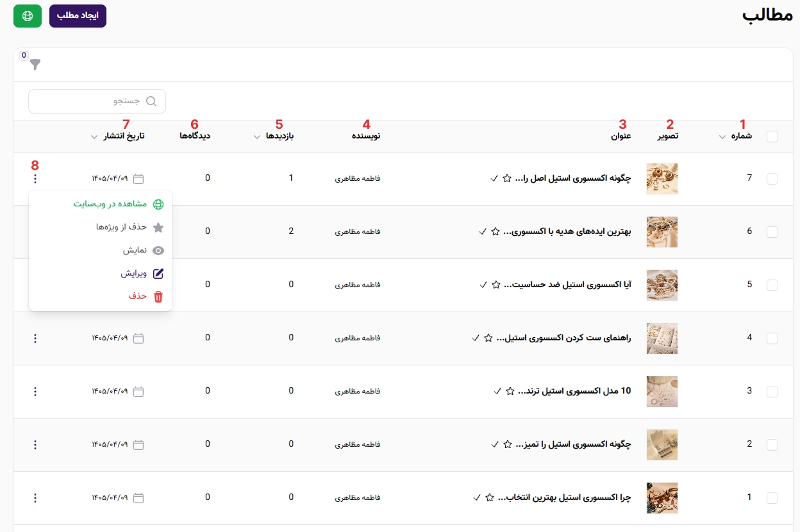
Task: Select the checkbox for post number 4
Action: [772, 338]
